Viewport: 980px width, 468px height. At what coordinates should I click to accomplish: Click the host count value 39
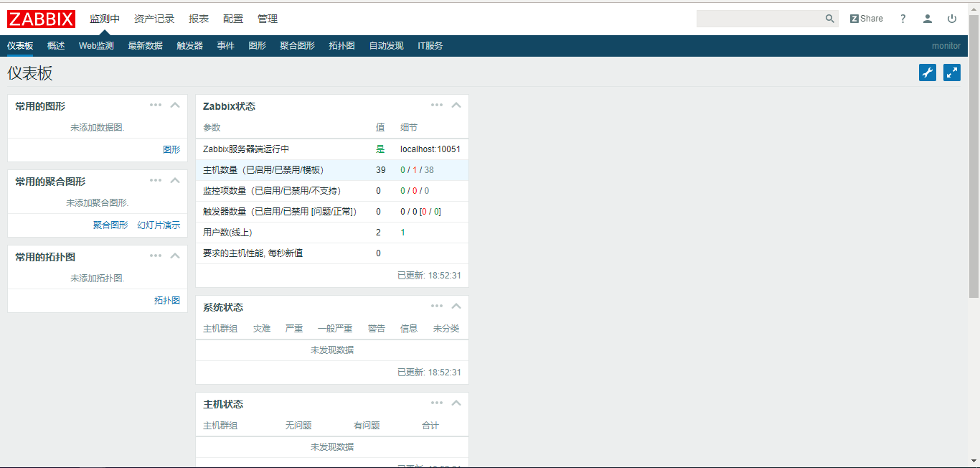point(381,170)
